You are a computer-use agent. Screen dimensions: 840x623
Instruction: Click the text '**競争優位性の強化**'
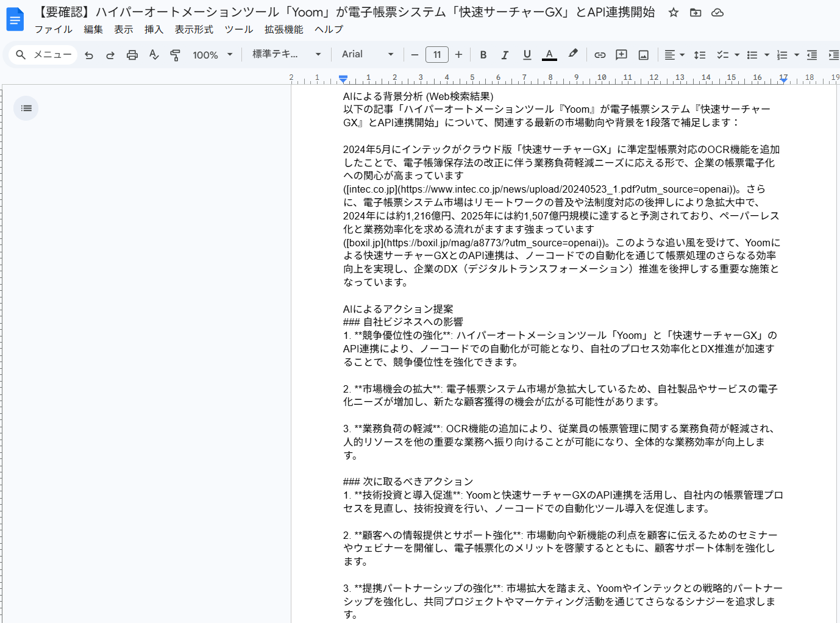point(403,335)
